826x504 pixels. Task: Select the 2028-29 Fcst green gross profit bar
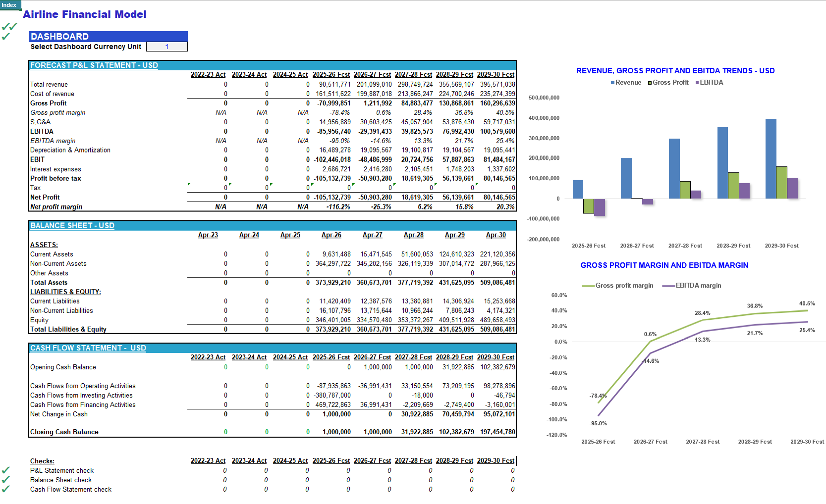point(733,186)
